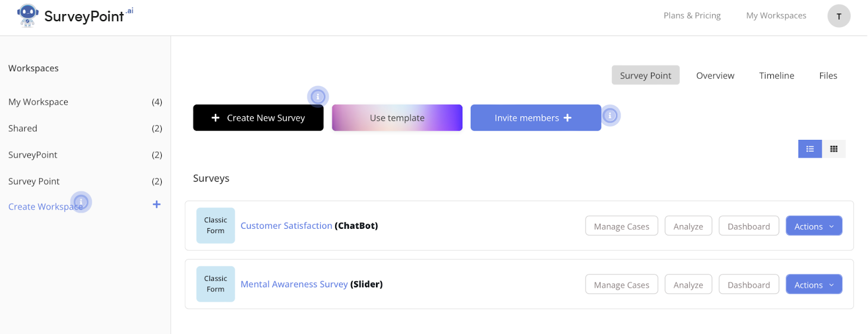Open Plans & Pricing page
The image size is (868, 334).
[692, 16]
